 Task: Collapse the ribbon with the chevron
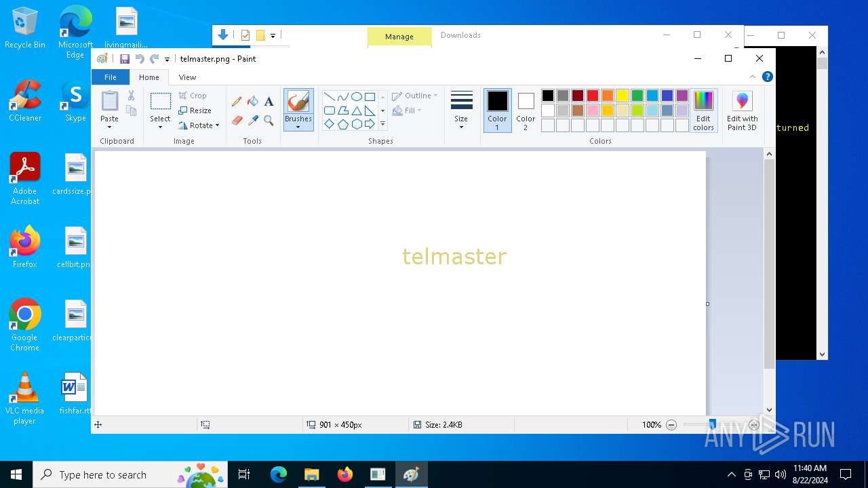coord(753,77)
